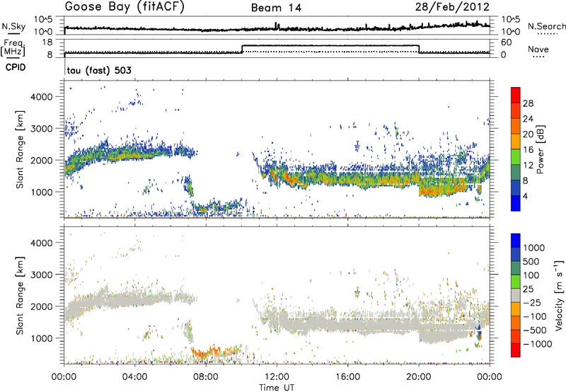
Task: Click the frequency step-down at 20:00 UT
Action: (419, 49)
